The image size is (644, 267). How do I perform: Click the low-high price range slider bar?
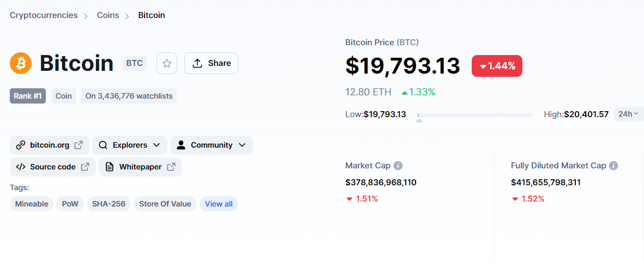coord(475,116)
